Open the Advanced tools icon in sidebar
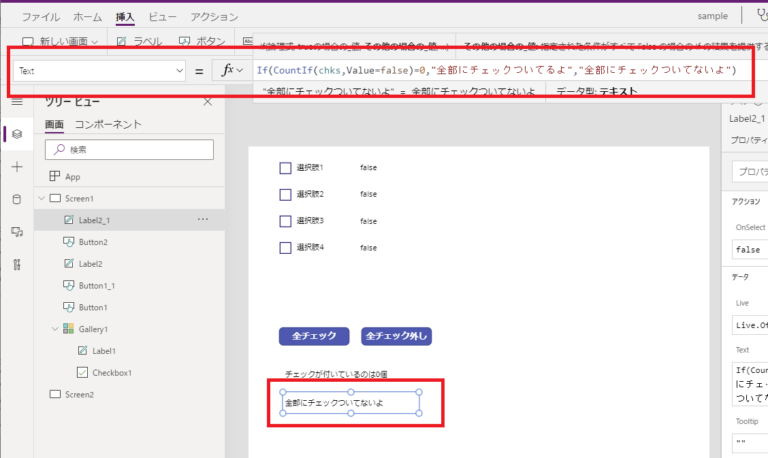768x458 pixels. click(17, 265)
